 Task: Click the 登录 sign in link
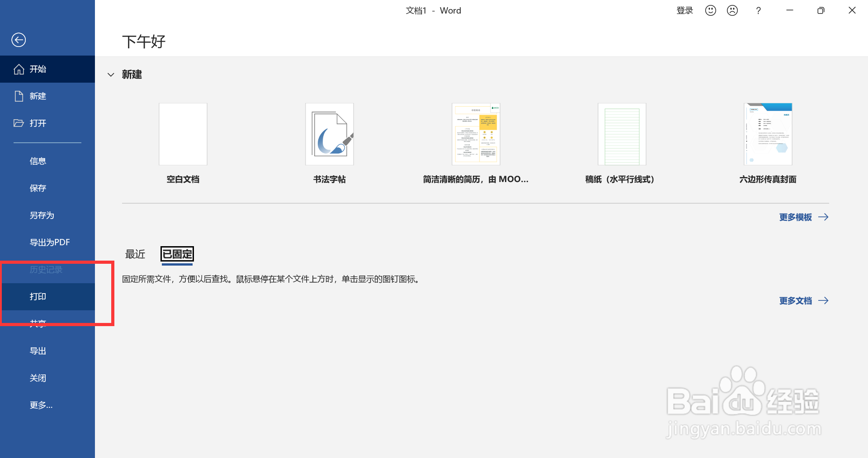click(x=684, y=10)
